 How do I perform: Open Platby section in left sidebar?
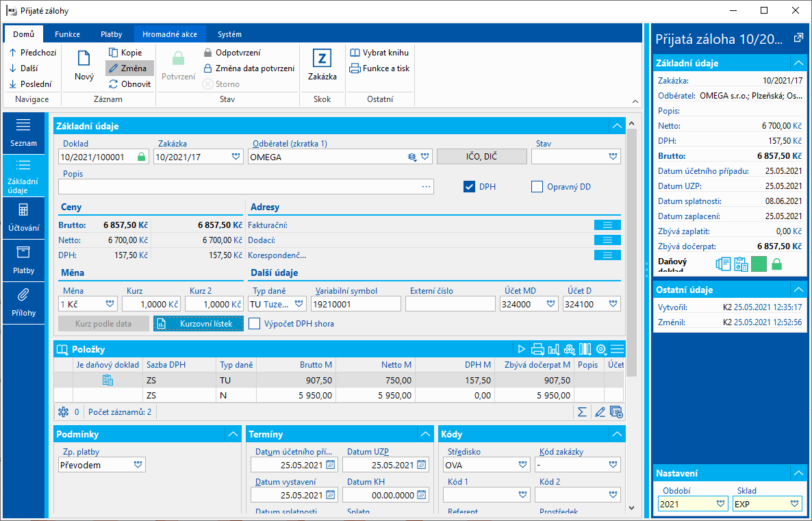point(23,260)
